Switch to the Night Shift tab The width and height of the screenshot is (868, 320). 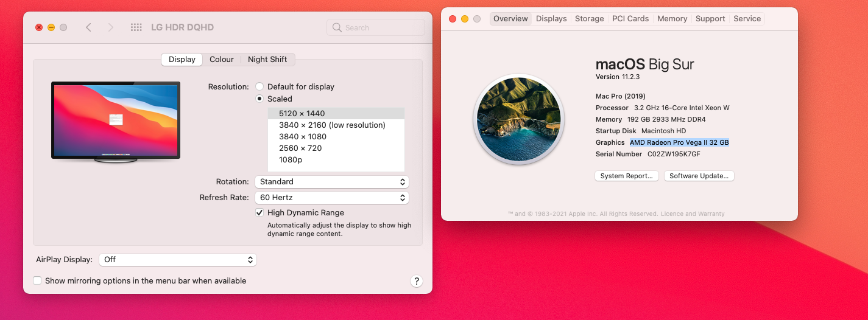click(267, 59)
